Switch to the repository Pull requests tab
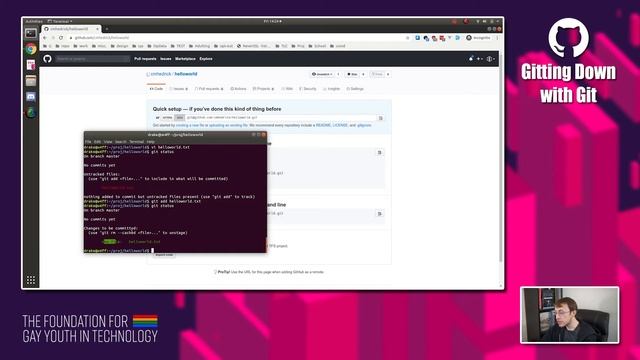 [x=209, y=89]
